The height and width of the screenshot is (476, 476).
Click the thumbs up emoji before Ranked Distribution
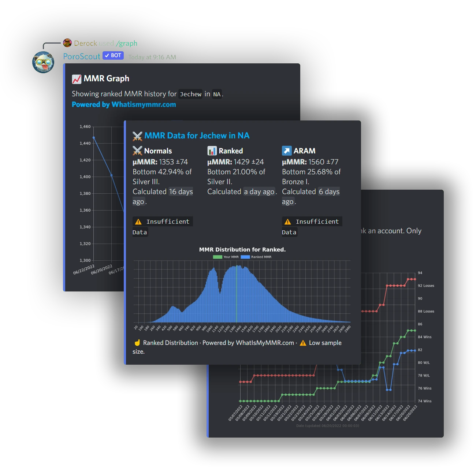136,343
